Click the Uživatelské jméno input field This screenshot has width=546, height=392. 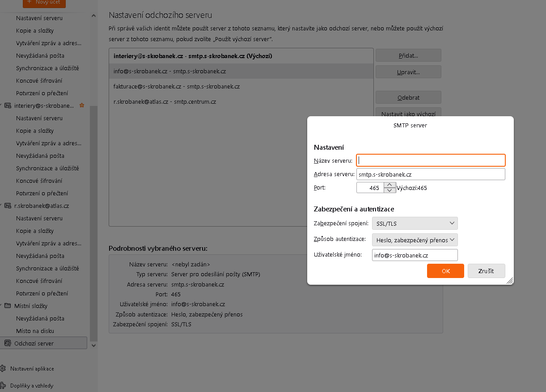(x=415, y=255)
